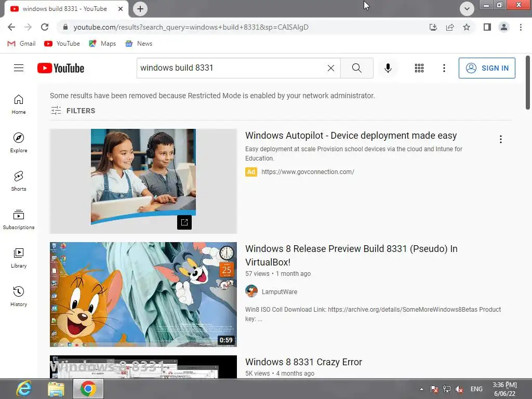Open Subscriptions in the sidebar
The width and height of the screenshot is (532, 399).
coord(19,220)
